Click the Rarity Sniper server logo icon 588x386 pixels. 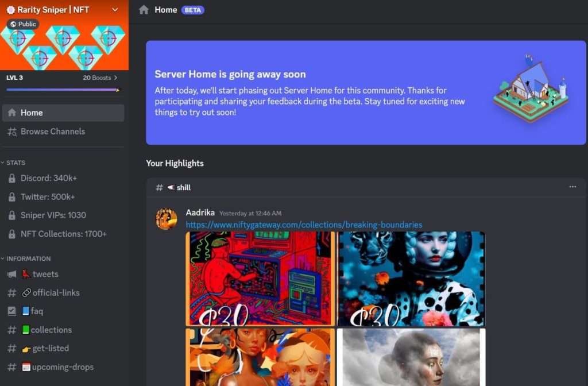click(x=11, y=10)
